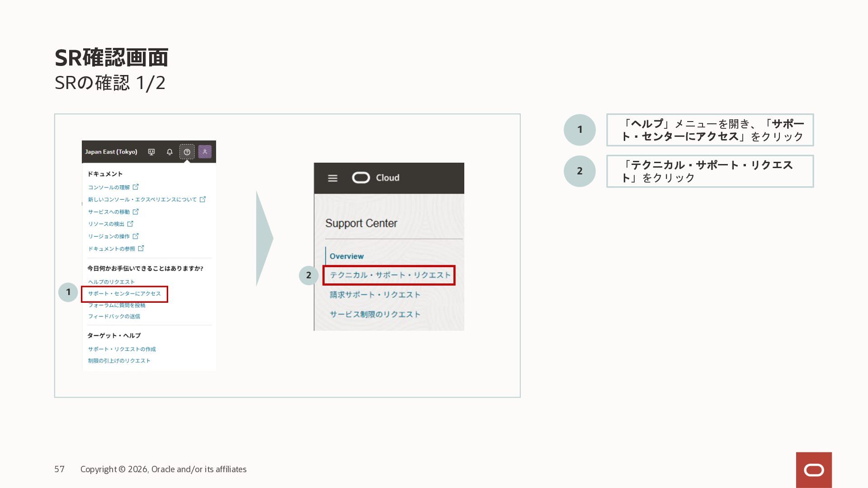This screenshot has width=868, height=488.
Task: Click フィードバックの送信 link
Action: (x=114, y=316)
